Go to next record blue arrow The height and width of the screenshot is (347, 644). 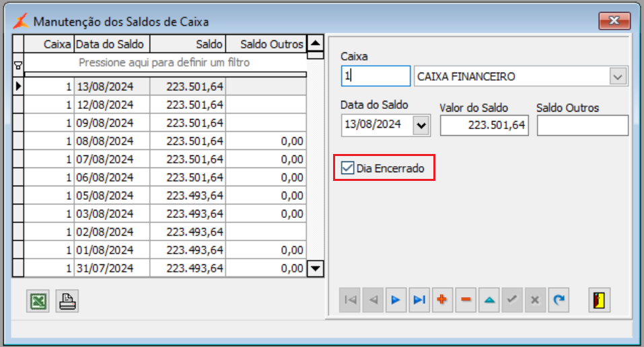coord(396,300)
